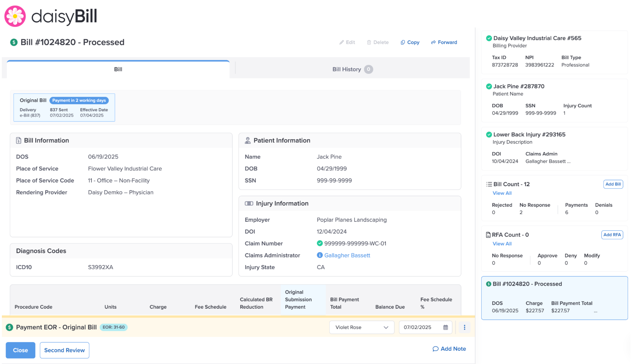Click the Patient Information person icon
The image size is (636, 364).
[x=248, y=140]
